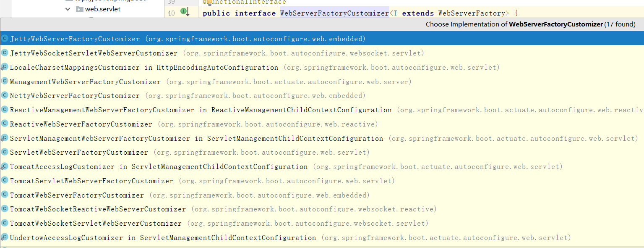This screenshot has width=644, height=248.
Task: Pick ServletWebServerFactoryCustomizer from the list
Action: click(x=79, y=153)
